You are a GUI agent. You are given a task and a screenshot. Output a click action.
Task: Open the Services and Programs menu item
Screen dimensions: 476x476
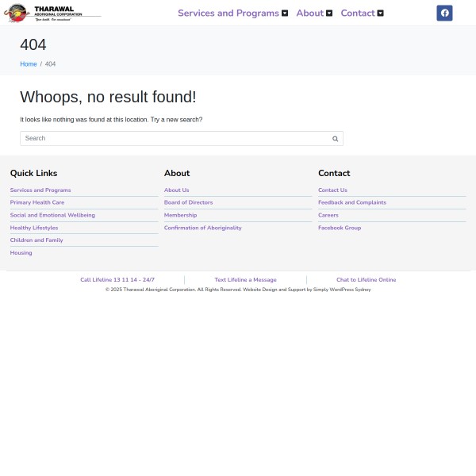click(x=228, y=13)
